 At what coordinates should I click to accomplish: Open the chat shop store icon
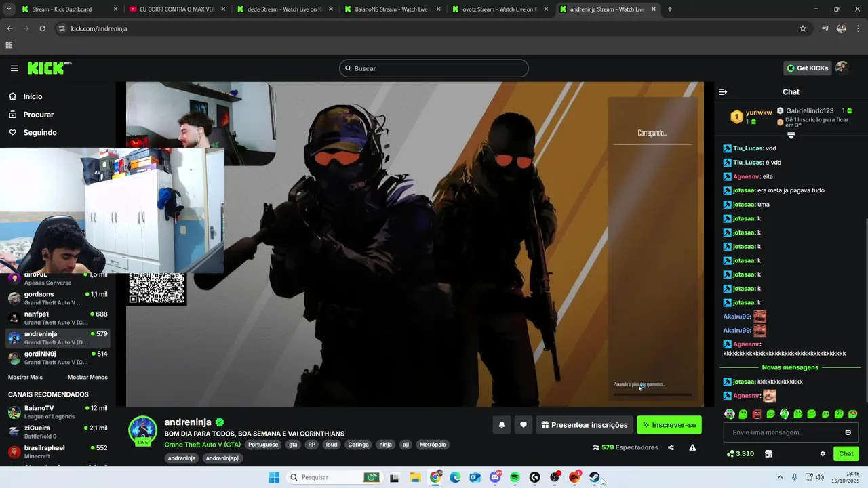768,453
